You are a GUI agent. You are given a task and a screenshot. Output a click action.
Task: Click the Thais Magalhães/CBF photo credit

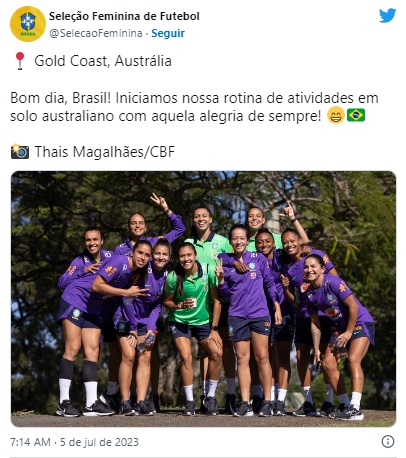pyautogui.click(x=105, y=152)
